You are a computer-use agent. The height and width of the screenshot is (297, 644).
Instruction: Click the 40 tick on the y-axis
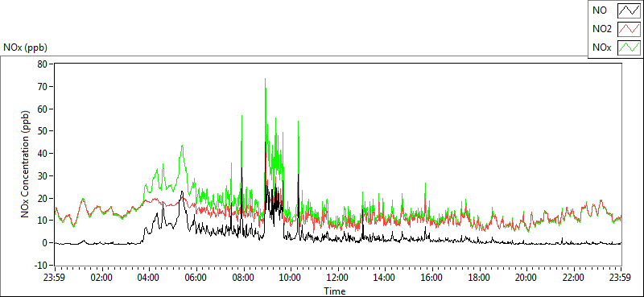pos(43,153)
